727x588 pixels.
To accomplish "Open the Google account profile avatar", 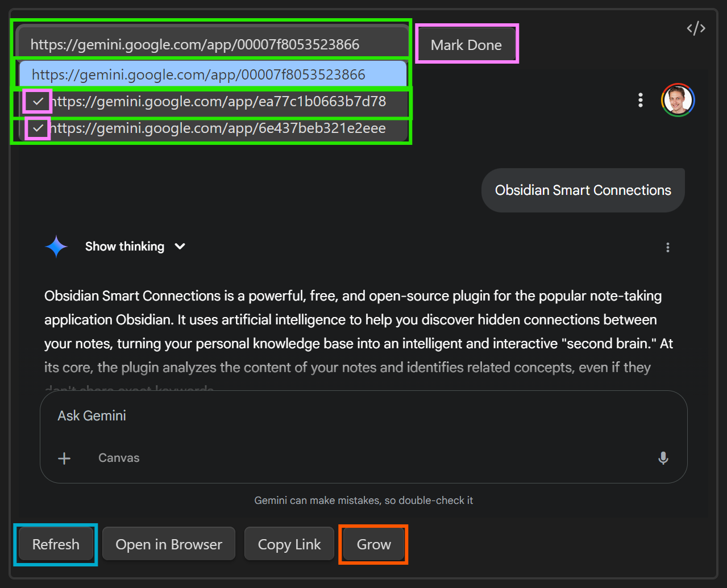I will coord(678,101).
